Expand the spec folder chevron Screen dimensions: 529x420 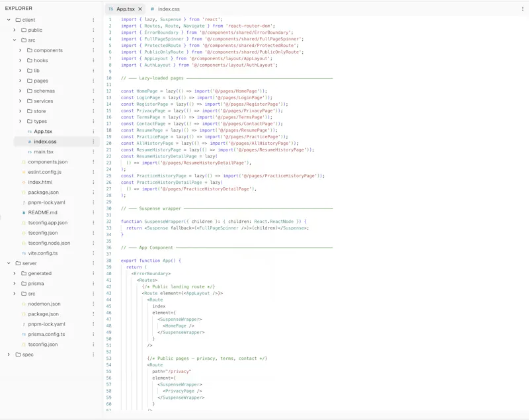pyautogui.click(x=9, y=355)
